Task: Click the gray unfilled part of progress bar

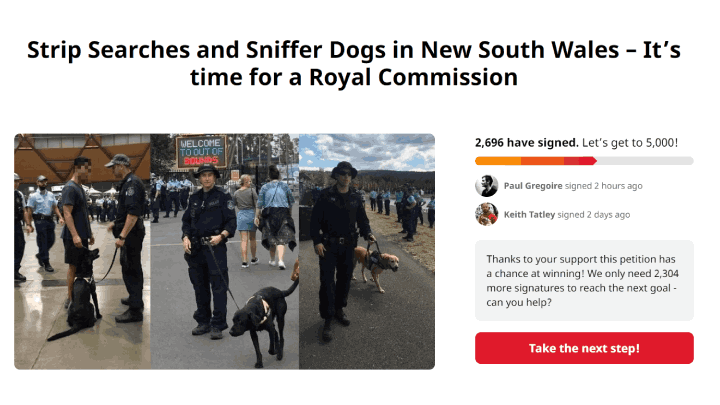Action: pyautogui.click(x=645, y=161)
